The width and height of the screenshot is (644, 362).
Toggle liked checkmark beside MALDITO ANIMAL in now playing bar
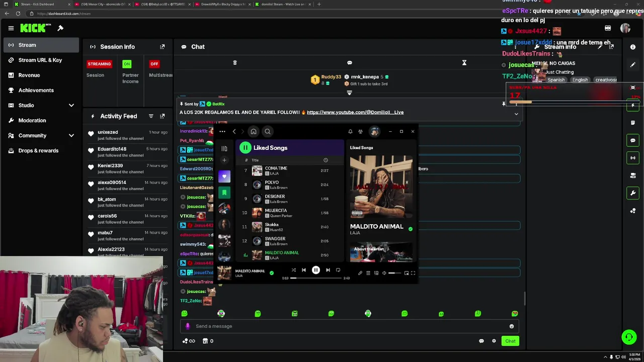(272, 273)
